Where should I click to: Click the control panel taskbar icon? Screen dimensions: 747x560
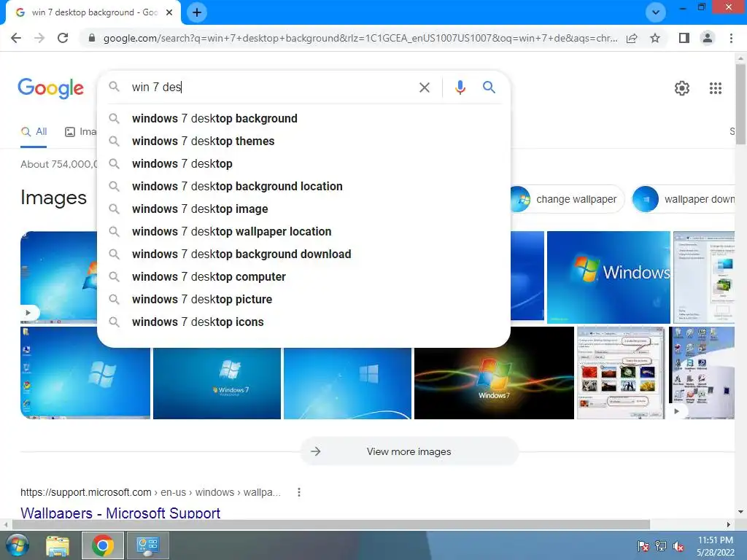[x=147, y=545]
